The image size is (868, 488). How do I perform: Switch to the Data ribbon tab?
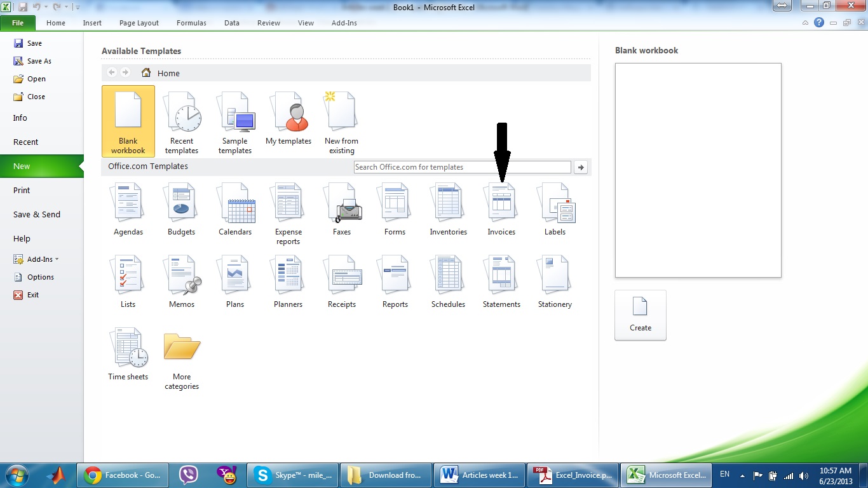pos(232,23)
